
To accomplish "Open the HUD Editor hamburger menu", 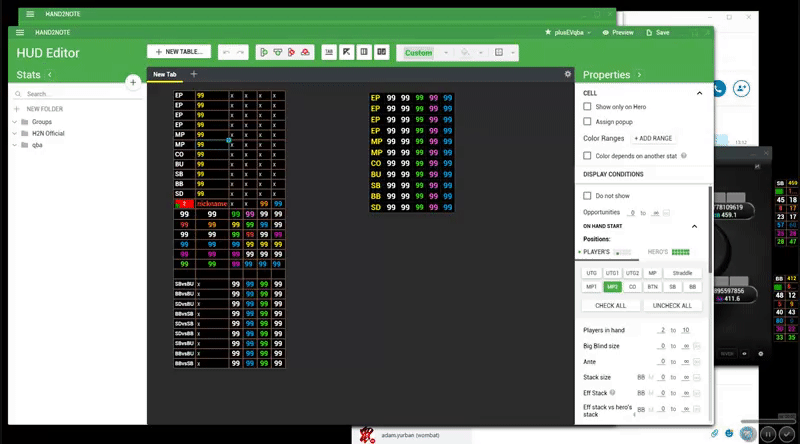I will pyautogui.click(x=20, y=32).
